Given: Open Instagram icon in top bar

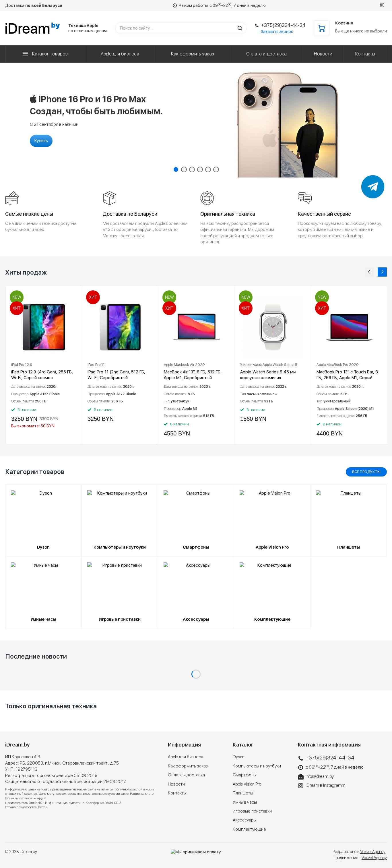Looking at the screenshot, I should [382, 5].
